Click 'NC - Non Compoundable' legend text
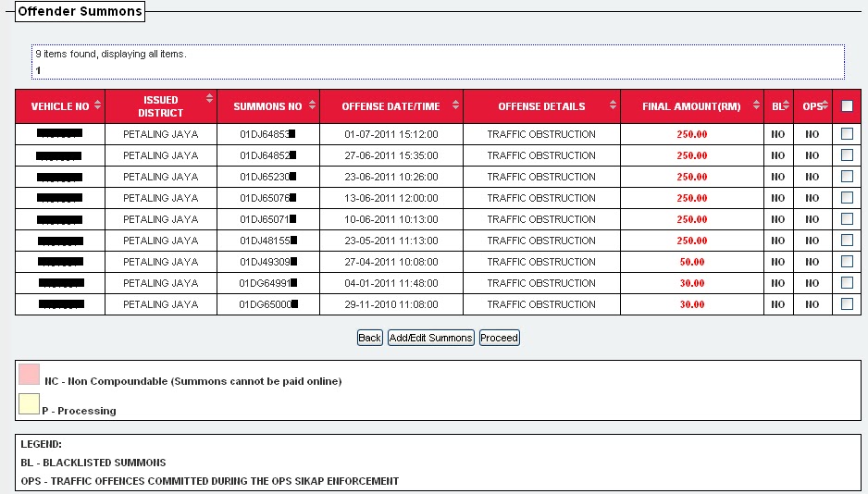 click(x=193, y=381)
